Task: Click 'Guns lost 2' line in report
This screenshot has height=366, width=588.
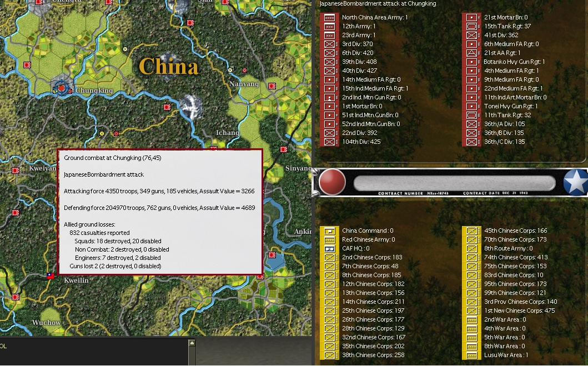Action: click(115, 266)
